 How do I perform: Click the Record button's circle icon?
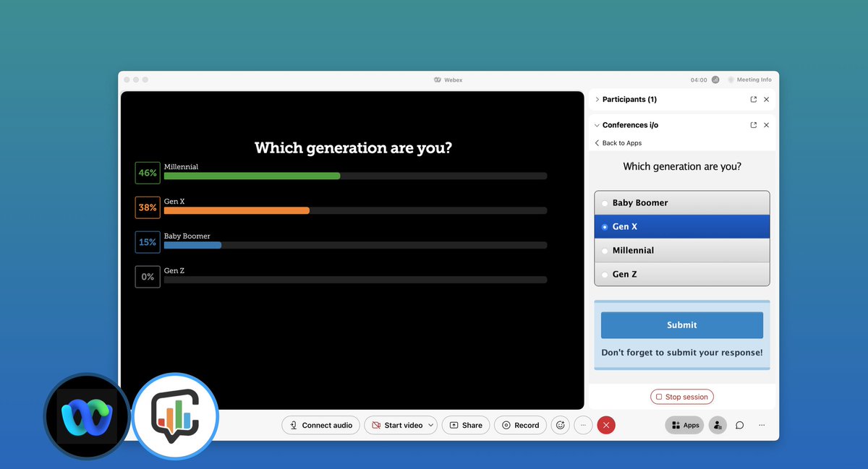[507, 425]
